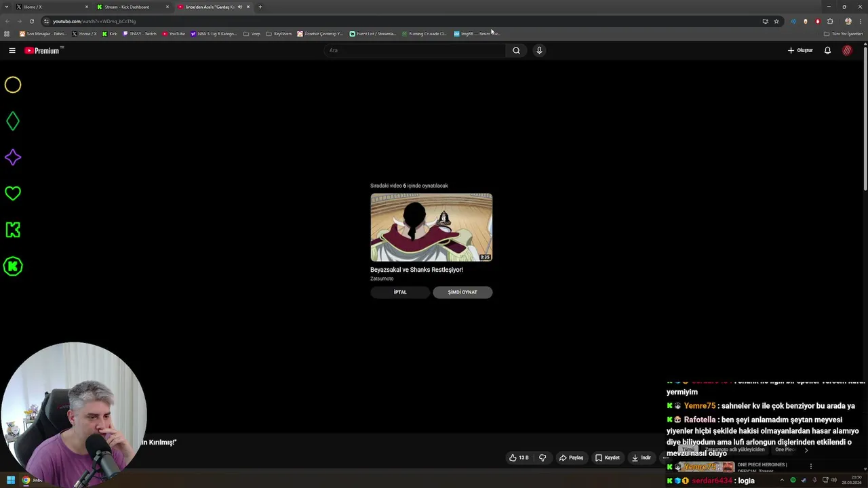Open the YouTube hamburger guide menu
The height and width of the screenshot is (488, 868).
tap(12, 50)
